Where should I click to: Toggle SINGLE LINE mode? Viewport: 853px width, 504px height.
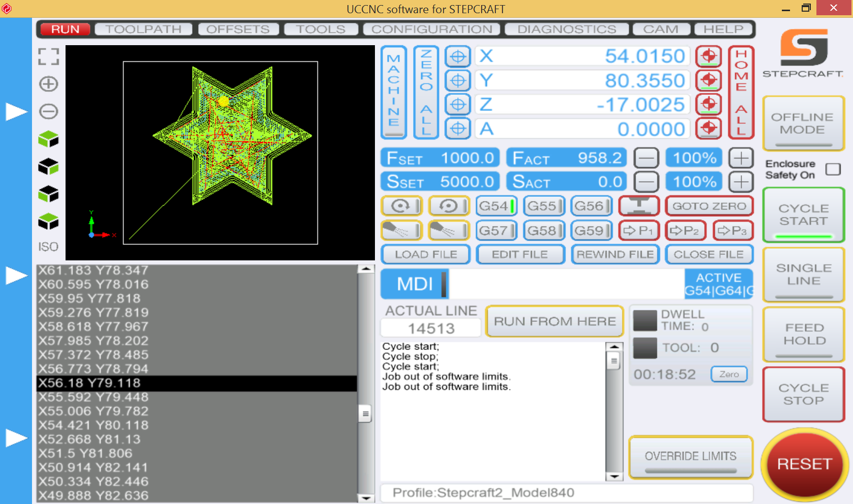tap(804, 275)
